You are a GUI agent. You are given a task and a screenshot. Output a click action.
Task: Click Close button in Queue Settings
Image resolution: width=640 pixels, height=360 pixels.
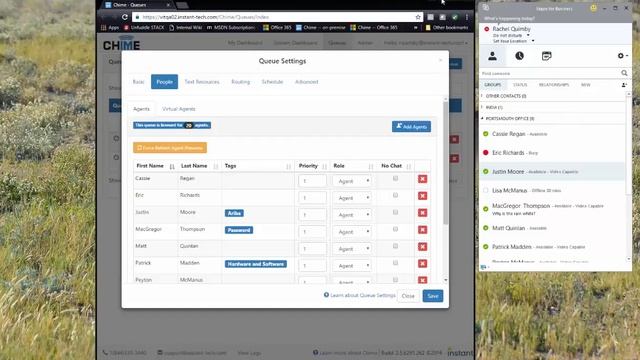[408, 296]
